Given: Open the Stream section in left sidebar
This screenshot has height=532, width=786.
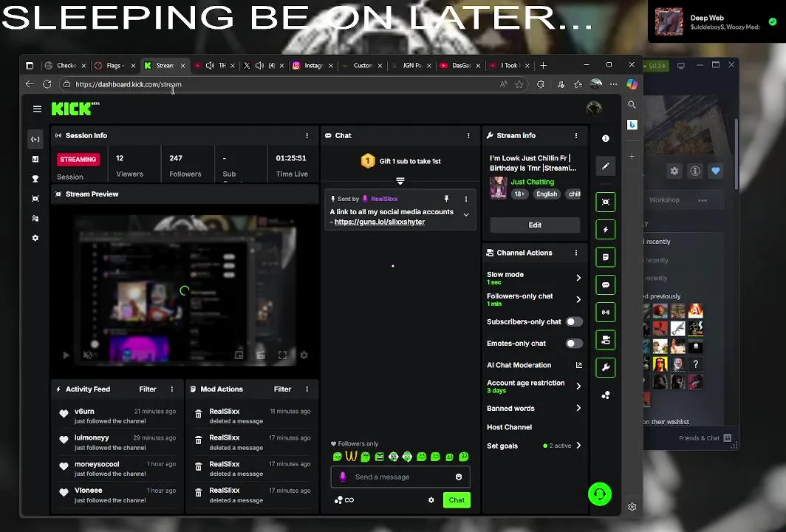Looking at the screenshot, I should (35, 140).
